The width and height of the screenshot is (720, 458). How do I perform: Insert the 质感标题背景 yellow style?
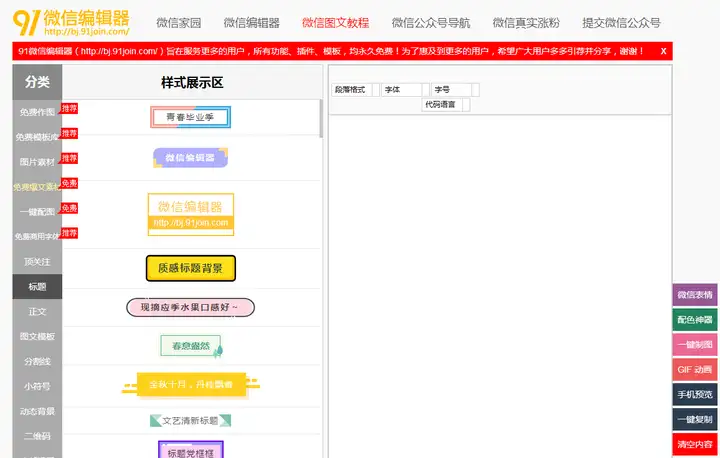coord(191,268)
